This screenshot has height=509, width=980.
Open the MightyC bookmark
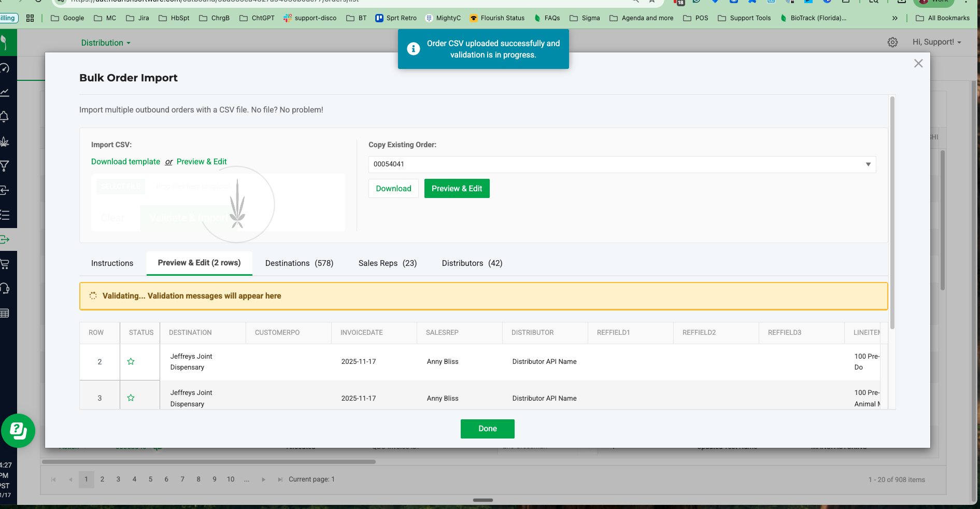443,18
